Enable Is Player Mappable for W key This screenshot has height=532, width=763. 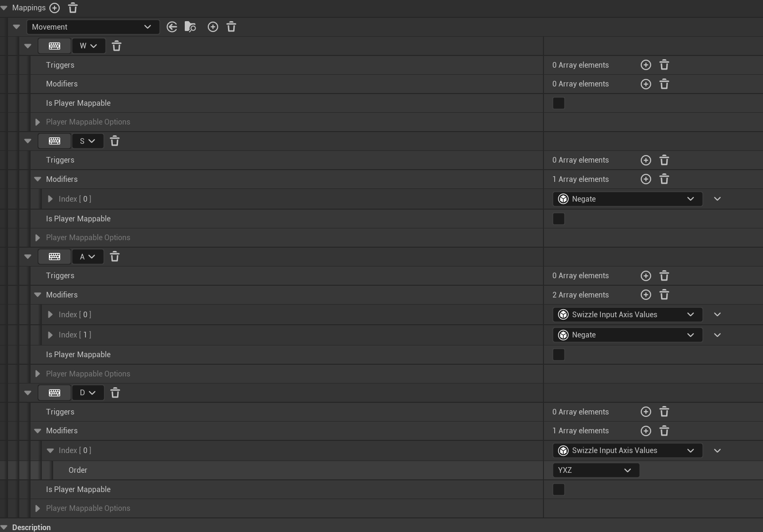tap(558, 103)
